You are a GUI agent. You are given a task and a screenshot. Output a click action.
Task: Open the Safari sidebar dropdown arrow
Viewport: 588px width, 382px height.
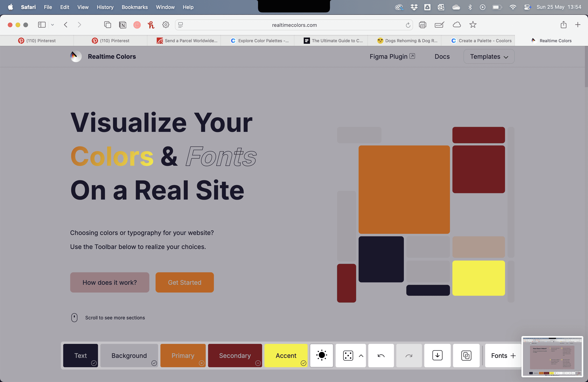pyautogui.click(x=52, y=25)
